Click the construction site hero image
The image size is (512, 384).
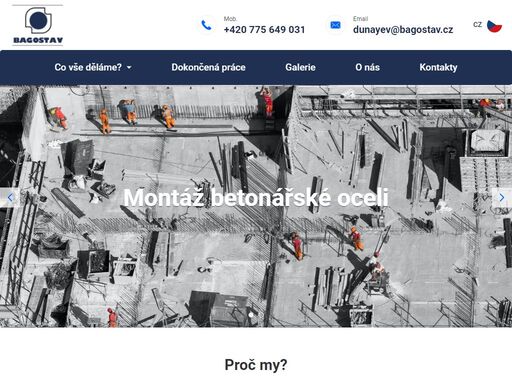[256, 206]
